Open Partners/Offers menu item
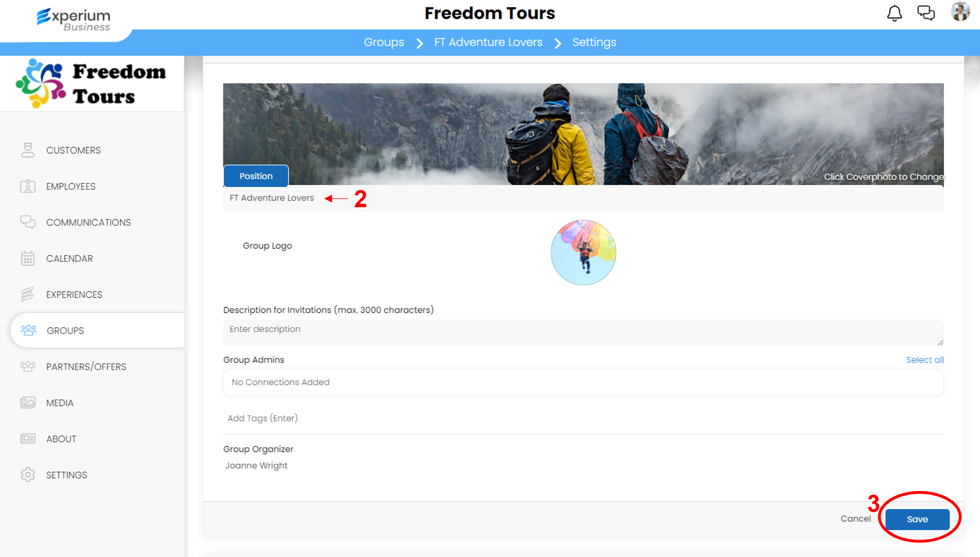 coord(86,366)
